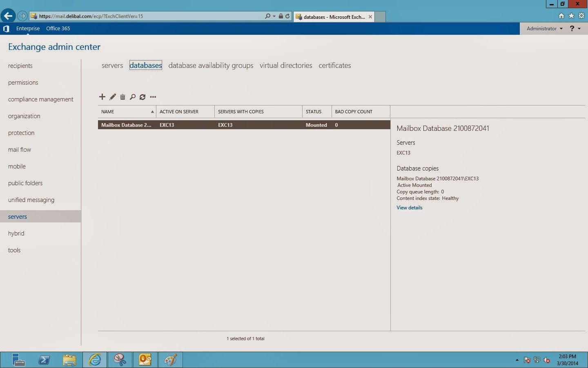Image resolution: width=588 pixels, height=368 pixels.
Task: Click the browser back arrow button
Action: pos(8,16)
